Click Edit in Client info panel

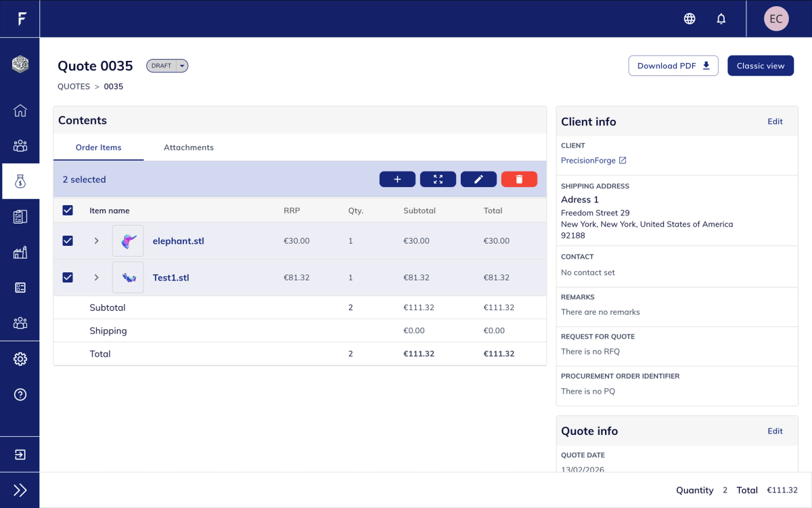pyautogui.click(x=775, y=122)
